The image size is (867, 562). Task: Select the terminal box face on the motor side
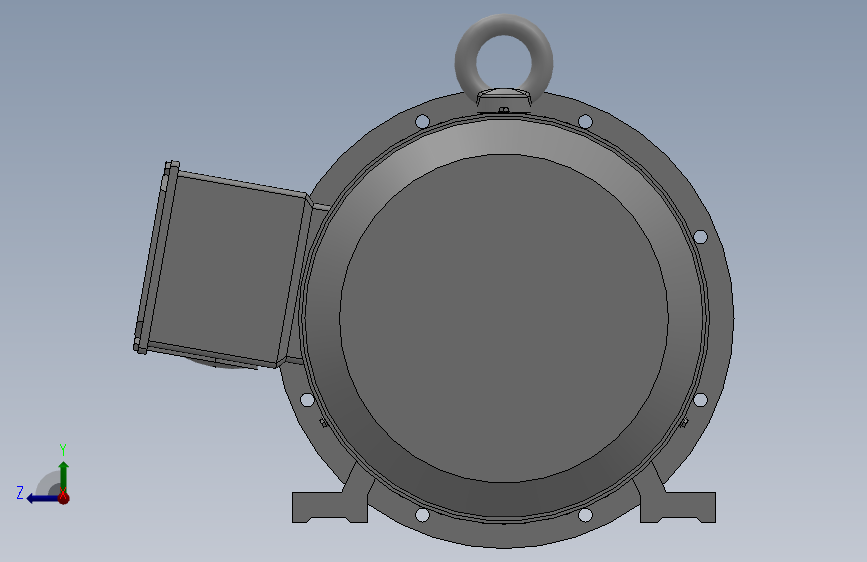coord(227,271)
